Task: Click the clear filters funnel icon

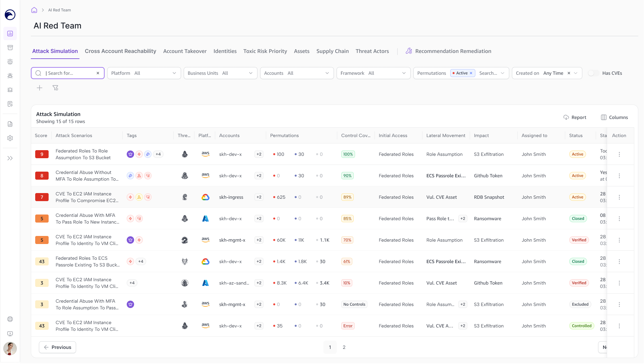Action: tap(55, 88)
